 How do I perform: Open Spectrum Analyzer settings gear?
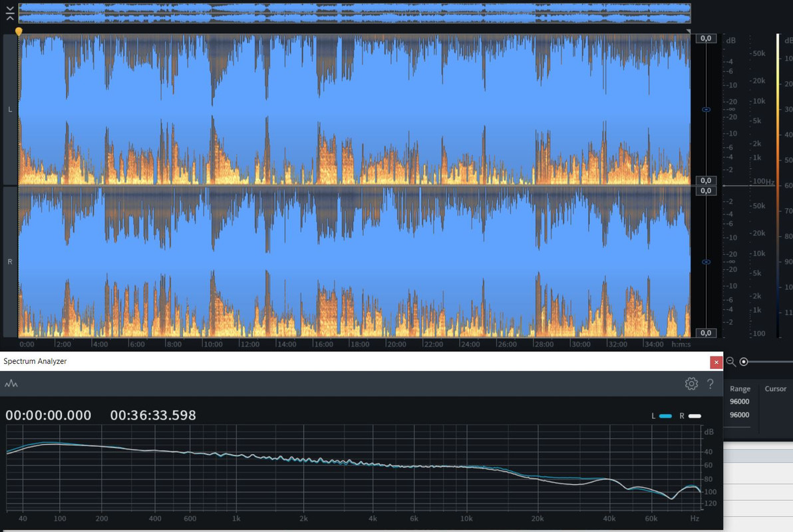(x=691, y=384)
